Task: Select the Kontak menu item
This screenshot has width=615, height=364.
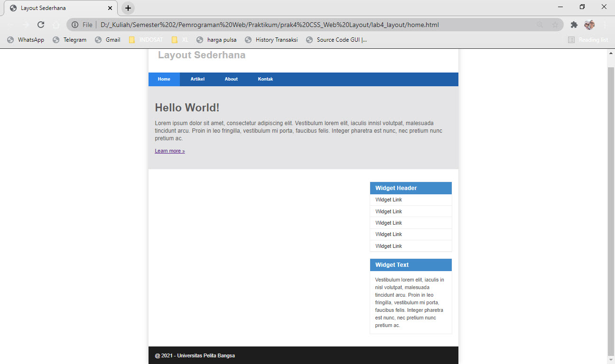Action: [265, 79]
